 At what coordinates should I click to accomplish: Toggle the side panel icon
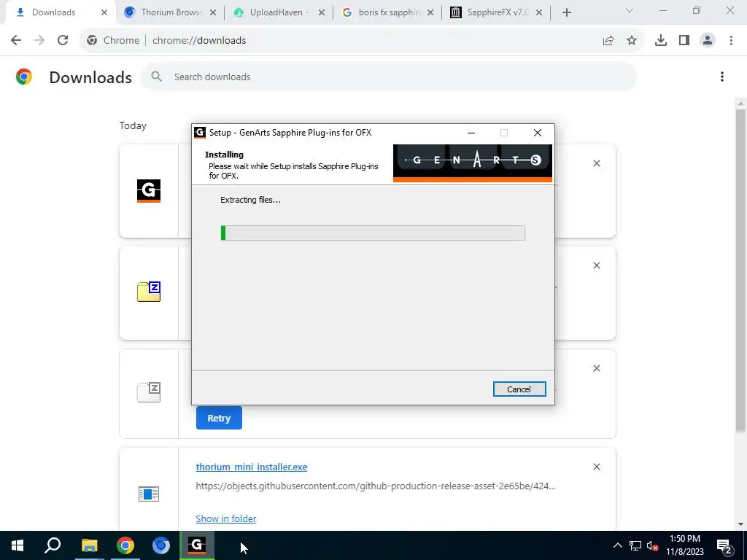pos(684,41)
